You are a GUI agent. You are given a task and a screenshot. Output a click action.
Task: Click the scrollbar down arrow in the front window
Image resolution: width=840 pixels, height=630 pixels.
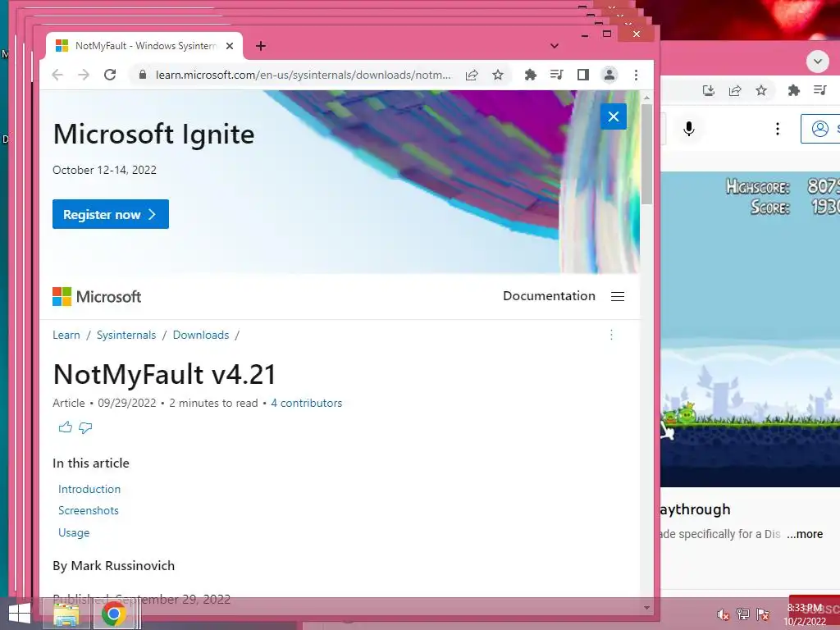pos(646,608)
